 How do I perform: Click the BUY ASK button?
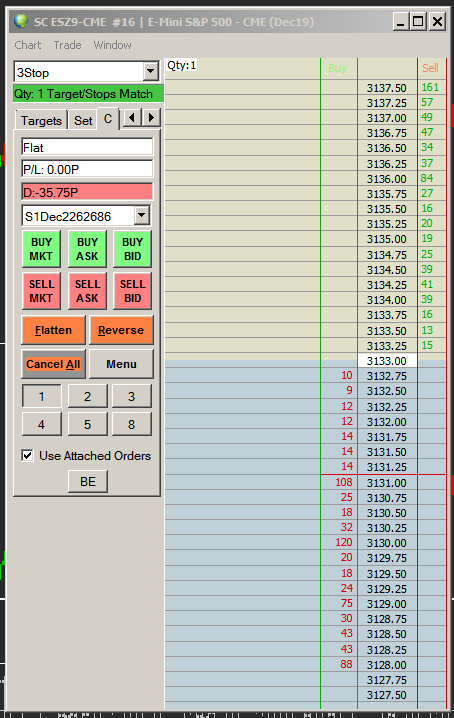click(87, 249)
